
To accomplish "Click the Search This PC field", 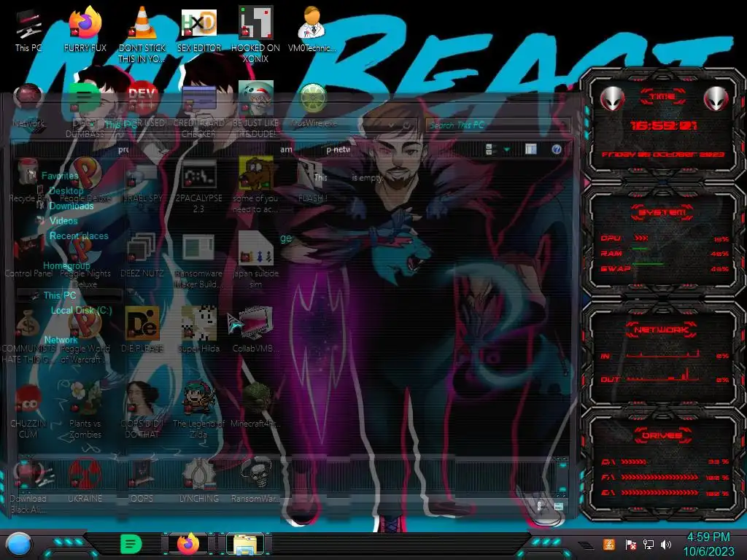I will click(x=498, y=125).
